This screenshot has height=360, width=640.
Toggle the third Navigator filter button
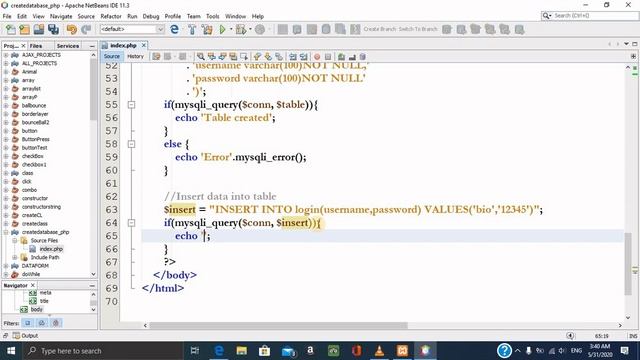[x=56, y=323]
